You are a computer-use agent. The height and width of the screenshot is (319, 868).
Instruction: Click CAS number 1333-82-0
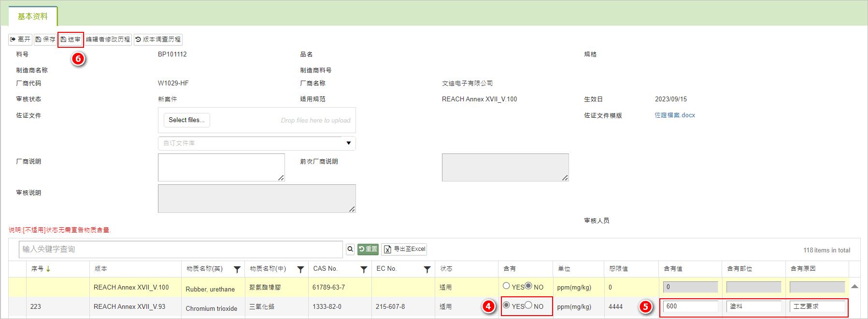(327, 307)
